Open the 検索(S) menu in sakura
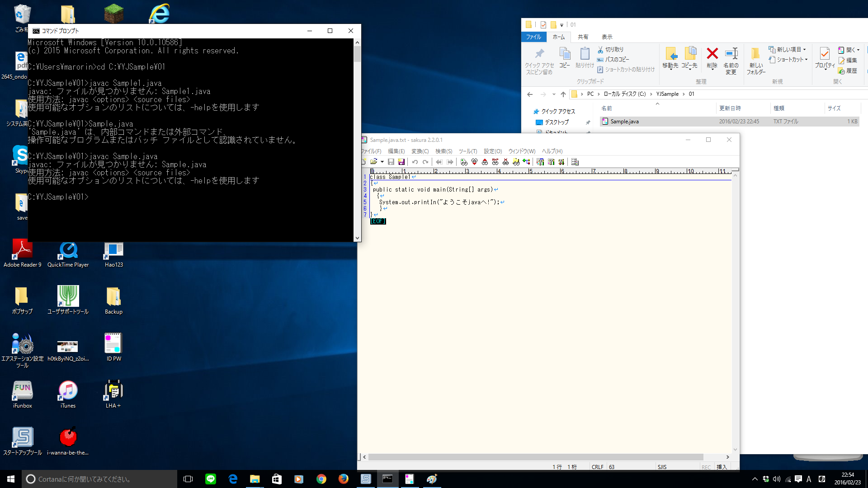This screenshot has width=868, height=488. click(x=443, y=151)
